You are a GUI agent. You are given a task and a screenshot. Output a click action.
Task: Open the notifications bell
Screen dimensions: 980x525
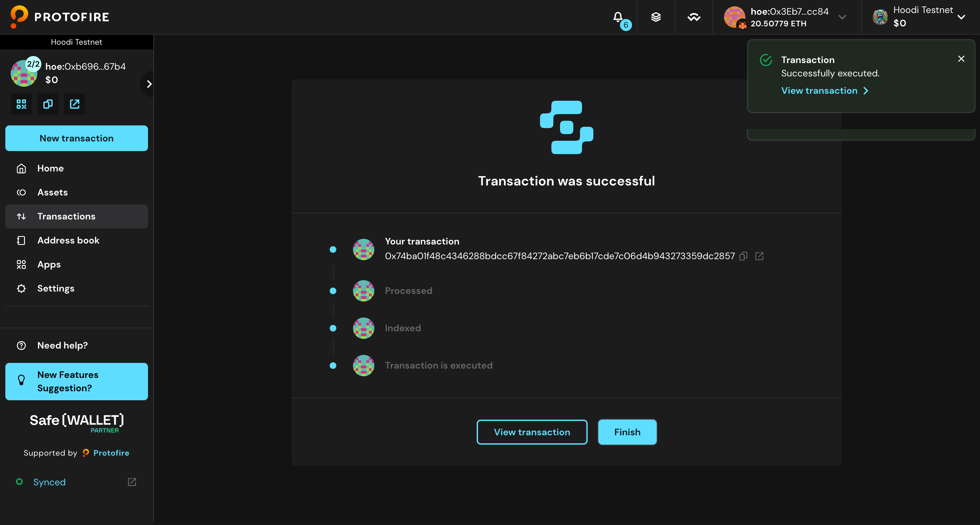pyautogui.click(x=618, y=17)
